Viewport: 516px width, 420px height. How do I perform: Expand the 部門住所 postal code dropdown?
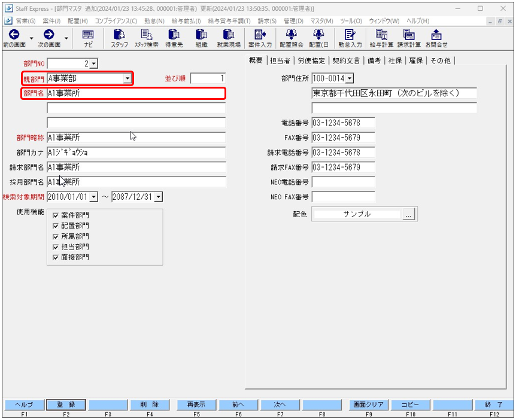click(x=350, y=78)
